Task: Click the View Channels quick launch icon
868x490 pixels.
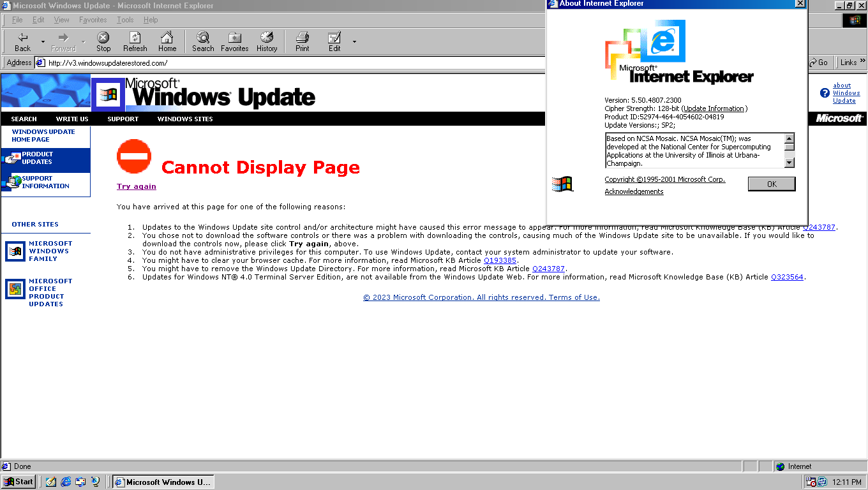Action: (x=95, y=482)
